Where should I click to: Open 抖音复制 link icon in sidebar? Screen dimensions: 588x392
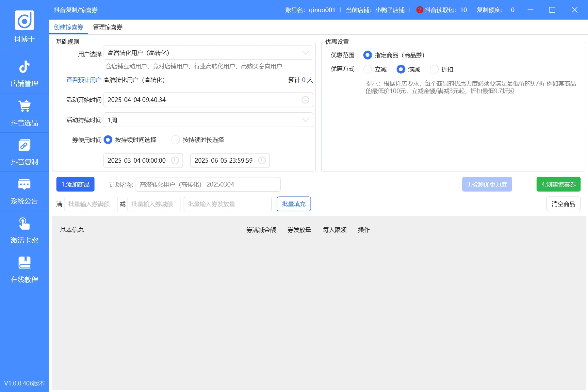tap(24, 145)
